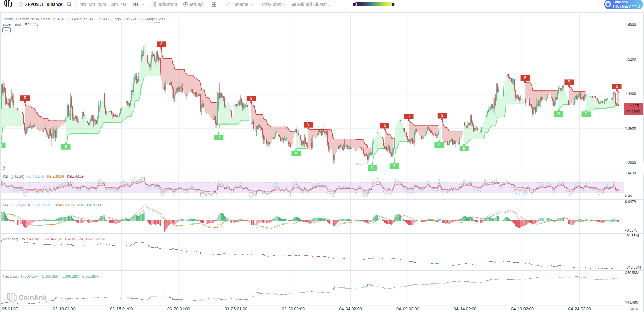Open the Ask-Bid Cluster dropdown

pos(311,4)
